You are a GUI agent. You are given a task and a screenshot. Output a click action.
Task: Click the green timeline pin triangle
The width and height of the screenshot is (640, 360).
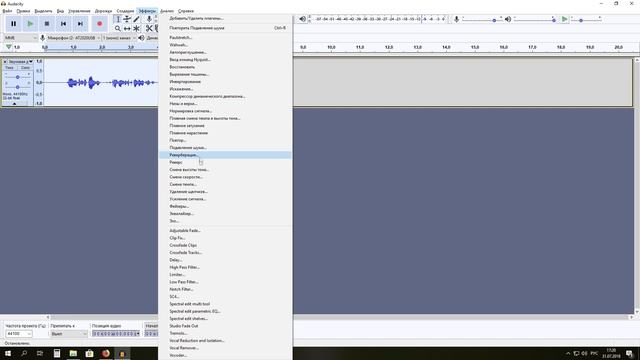tap(9, 47)
